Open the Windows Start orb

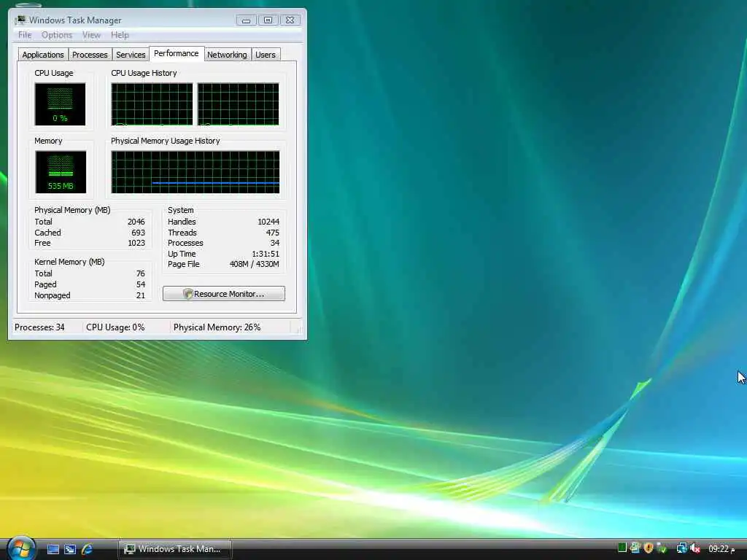[21, 548]
